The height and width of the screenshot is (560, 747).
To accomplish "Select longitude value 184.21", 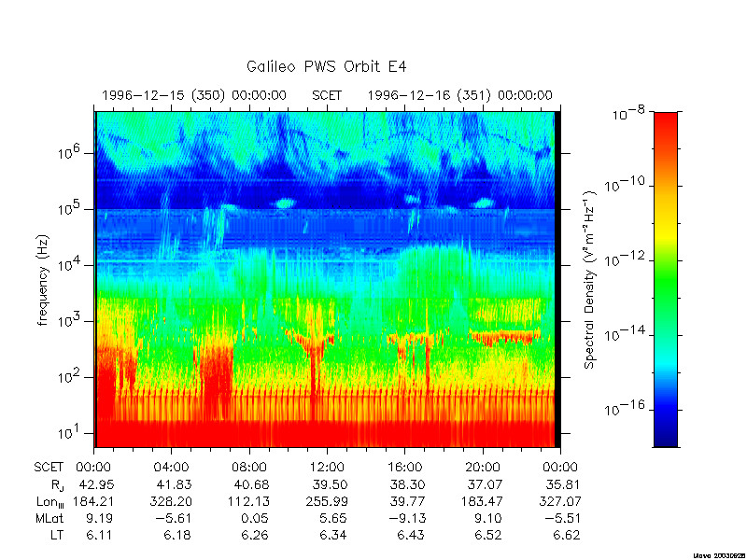I will (x=93, y=501).
